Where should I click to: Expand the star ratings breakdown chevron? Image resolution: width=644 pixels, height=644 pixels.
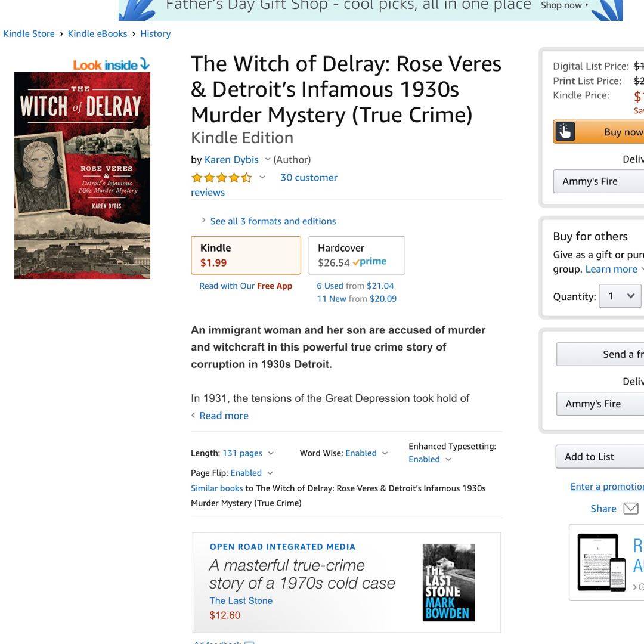262,178
